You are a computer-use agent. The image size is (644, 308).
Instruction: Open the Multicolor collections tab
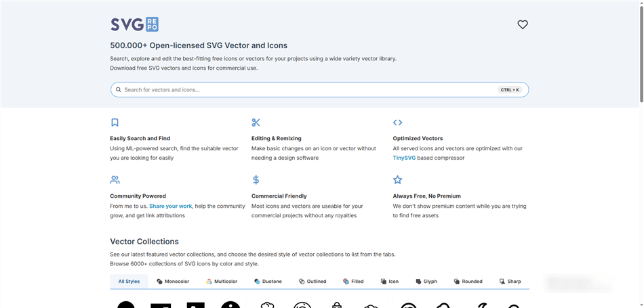pyautogui.click(x=222, y=282)
